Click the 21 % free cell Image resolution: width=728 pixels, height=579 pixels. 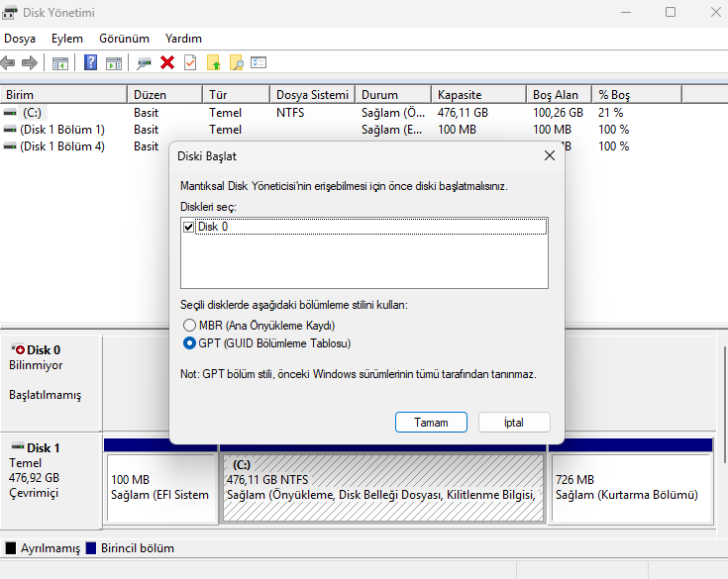610,112
